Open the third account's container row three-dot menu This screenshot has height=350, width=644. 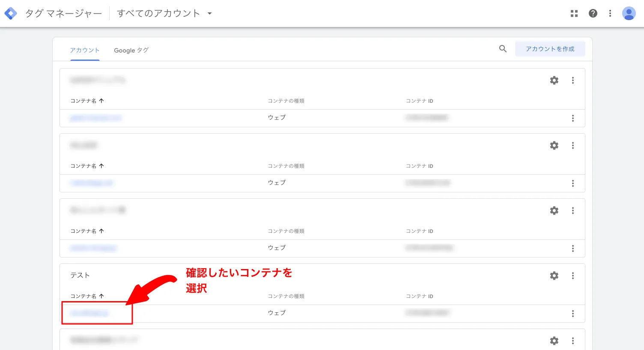pos(573,248)
